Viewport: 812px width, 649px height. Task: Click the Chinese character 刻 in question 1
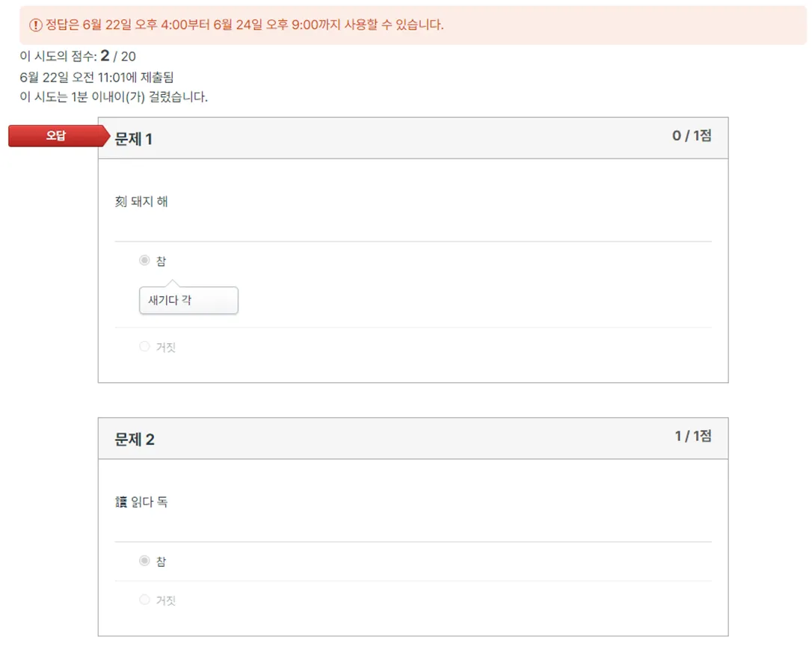point(121,202)
